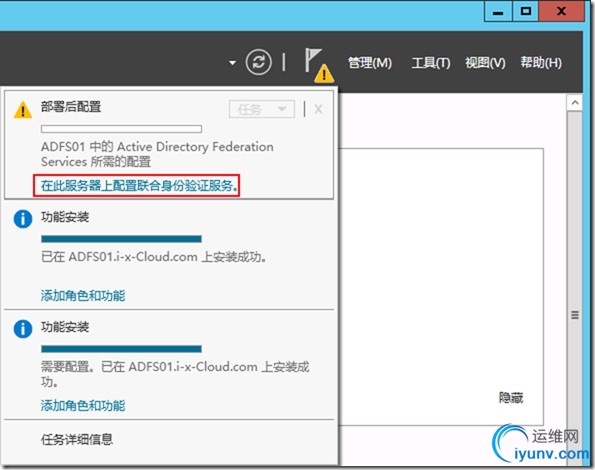The image size is (595, 470).
Task: Click second 添加角色和功能 link under 需要配置
Action: coord(83,406)
